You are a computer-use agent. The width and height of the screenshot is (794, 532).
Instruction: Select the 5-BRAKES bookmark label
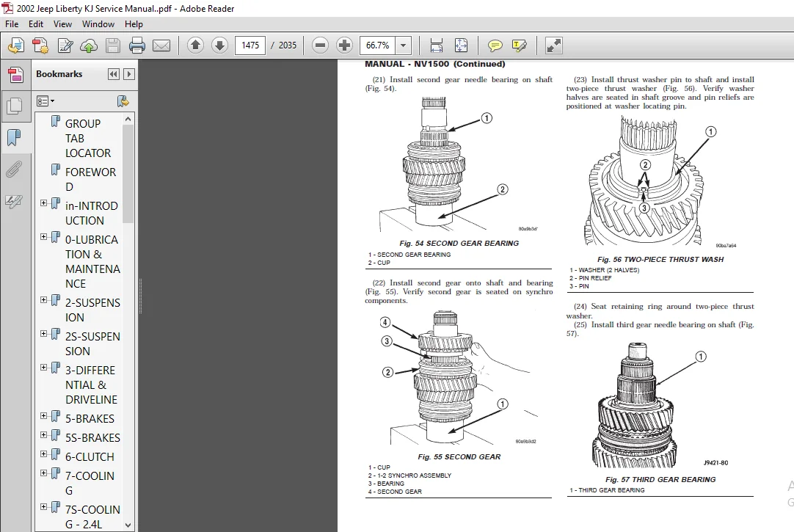tap(90, 418)
